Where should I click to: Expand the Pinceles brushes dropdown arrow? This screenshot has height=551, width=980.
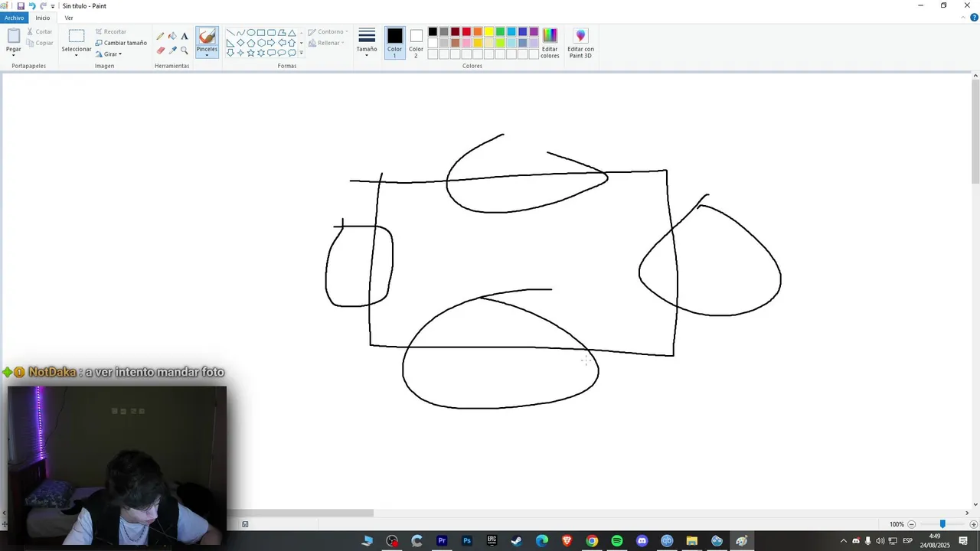[207, 54]
